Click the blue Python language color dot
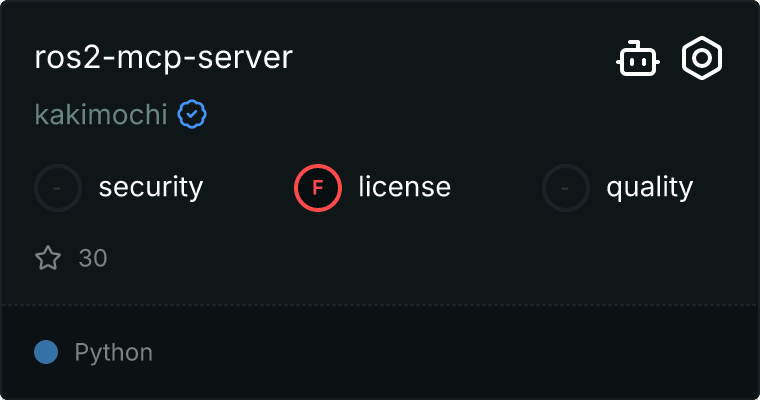Screen dimensions: 760x400 pyautogui.click(x=46, y=352)
